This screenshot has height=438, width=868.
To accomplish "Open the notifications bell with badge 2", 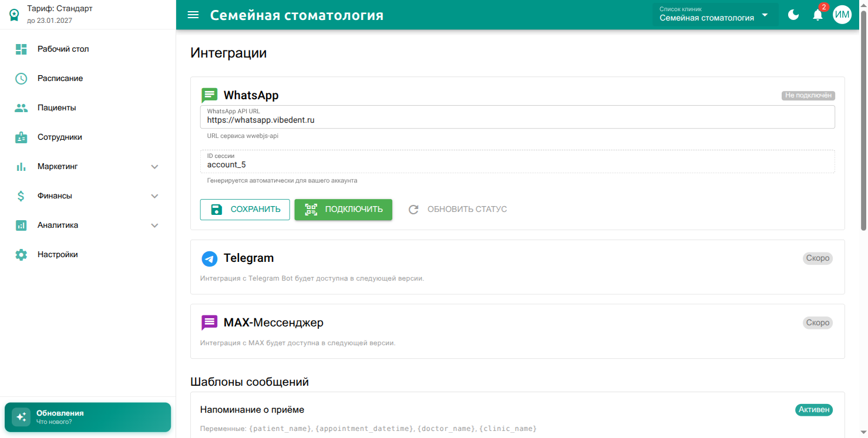I will [817, 15].
